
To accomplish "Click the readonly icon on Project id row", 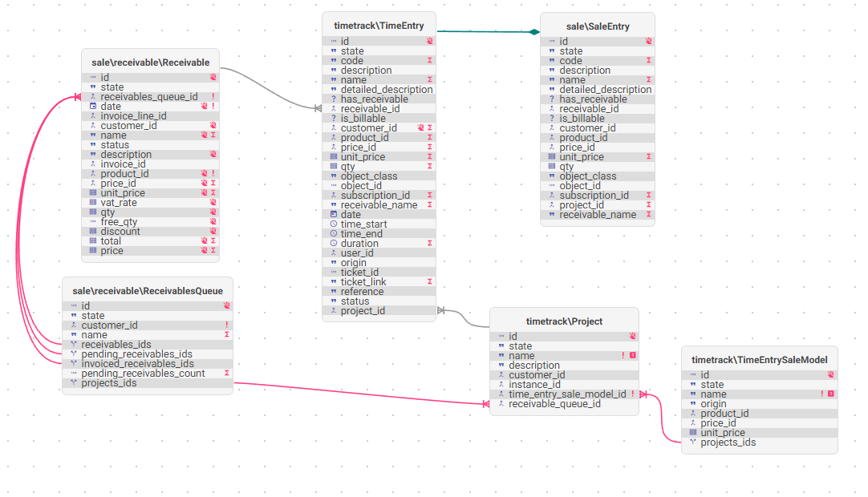I will (x=632, y=336).
